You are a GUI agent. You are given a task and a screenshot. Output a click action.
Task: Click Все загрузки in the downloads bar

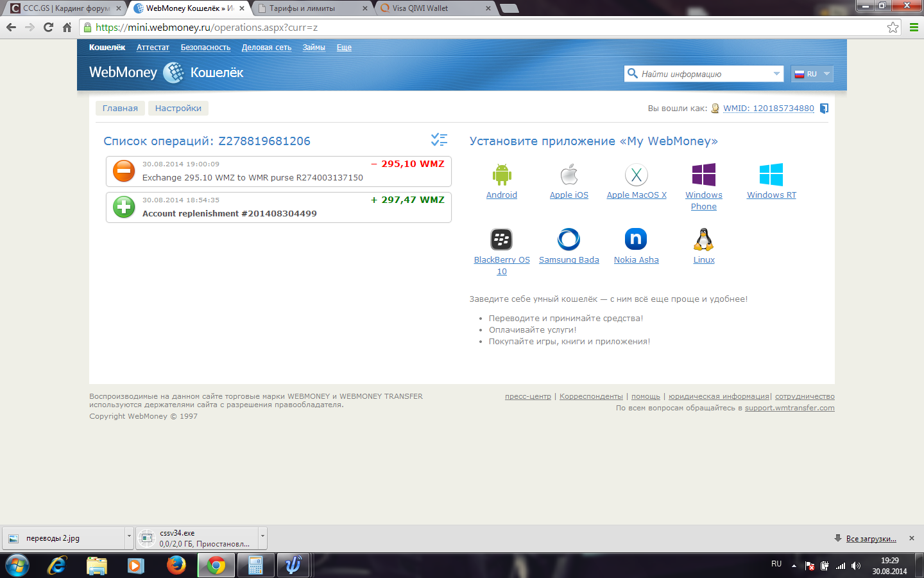point(871,539)
